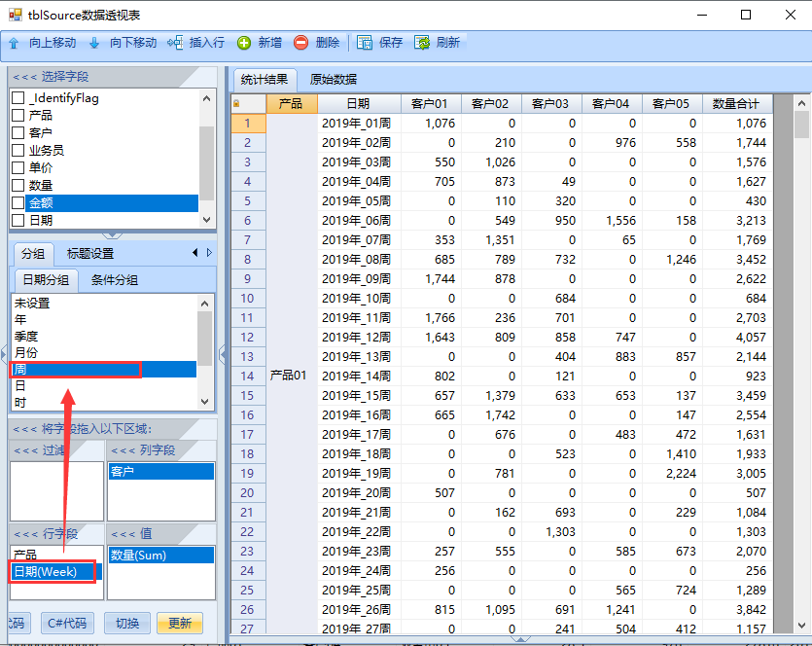
Task: Click the 向下移动 toolbar button
Action: [124, 43]
